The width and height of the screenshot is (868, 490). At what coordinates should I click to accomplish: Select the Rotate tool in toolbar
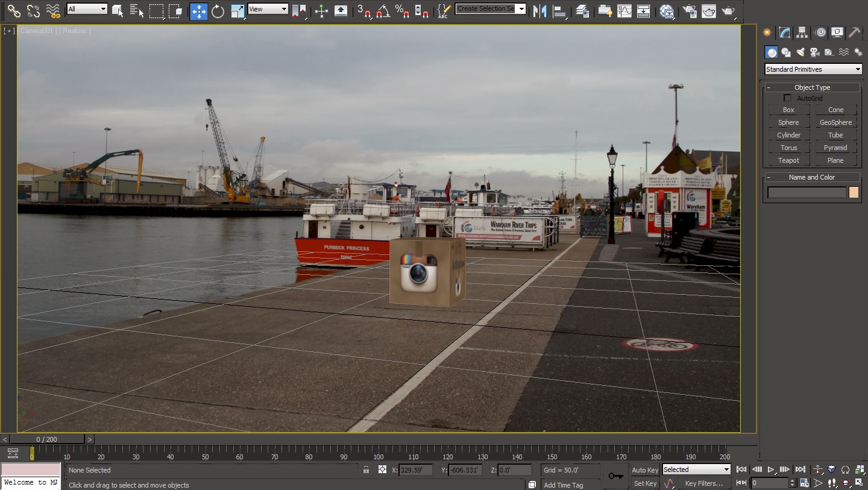point(218,11)
